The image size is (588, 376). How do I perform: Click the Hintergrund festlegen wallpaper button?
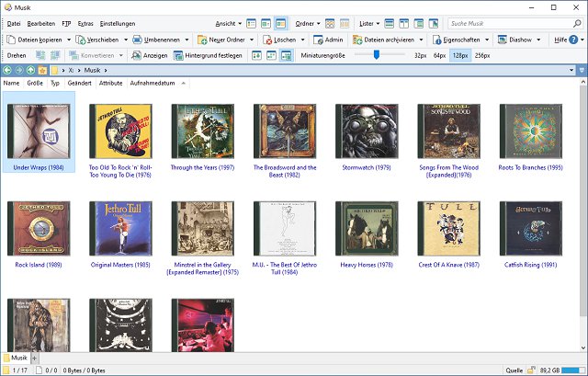point(208,55)
